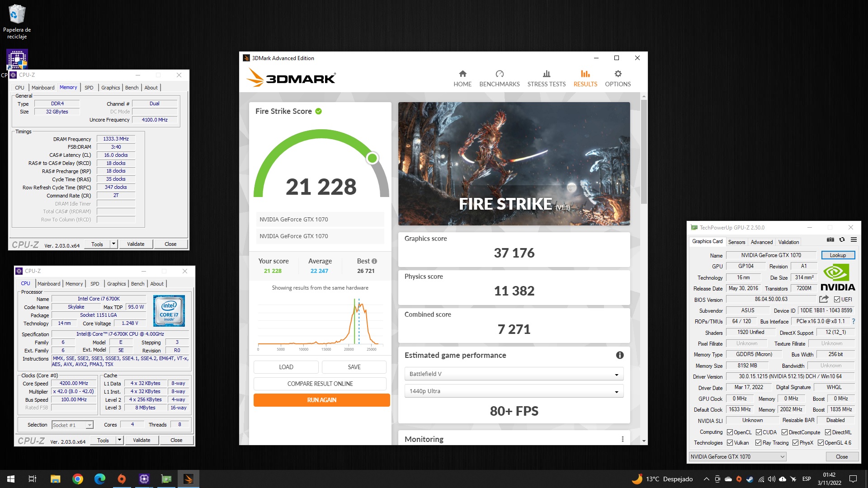Open BENCHMARKS in 3DMark navigation
This screenshot has height=488, width=868.
point(500,79)
